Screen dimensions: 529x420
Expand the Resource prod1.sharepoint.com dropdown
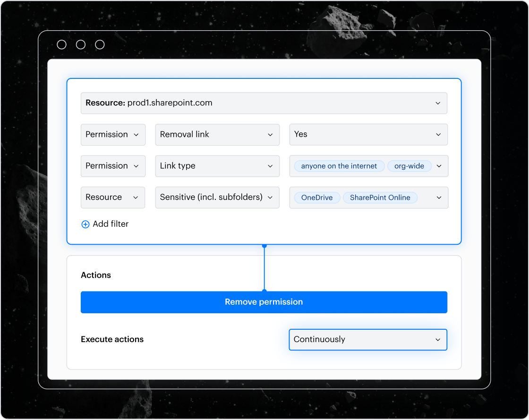264,103
